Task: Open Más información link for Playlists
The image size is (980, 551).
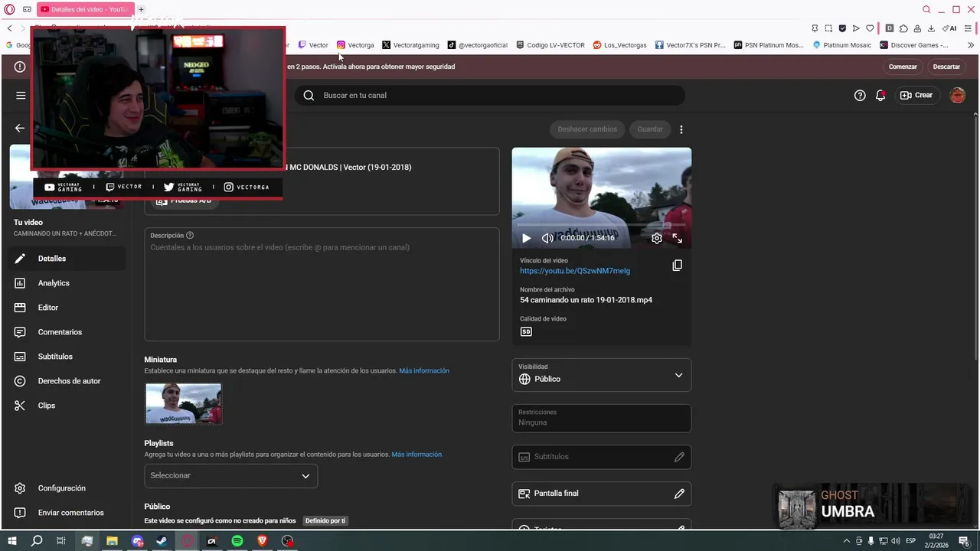Action: tap(416, 455)
